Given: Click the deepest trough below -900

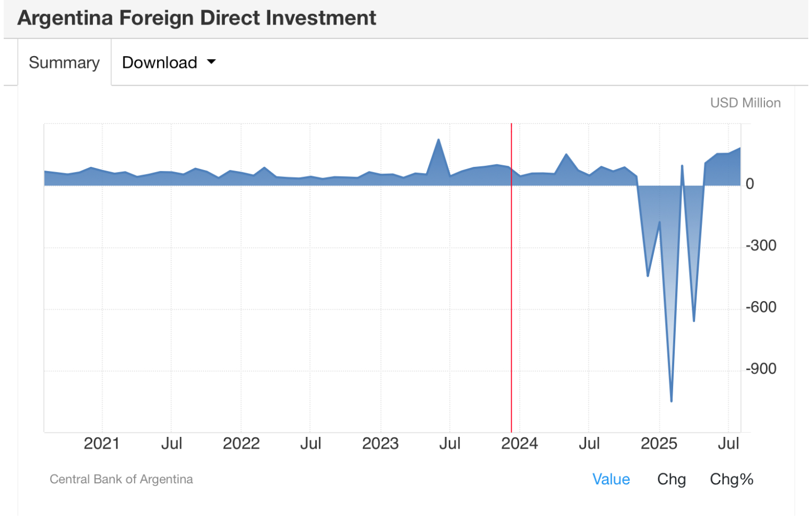Looking at the screenshot, I should tap(671, 401).
